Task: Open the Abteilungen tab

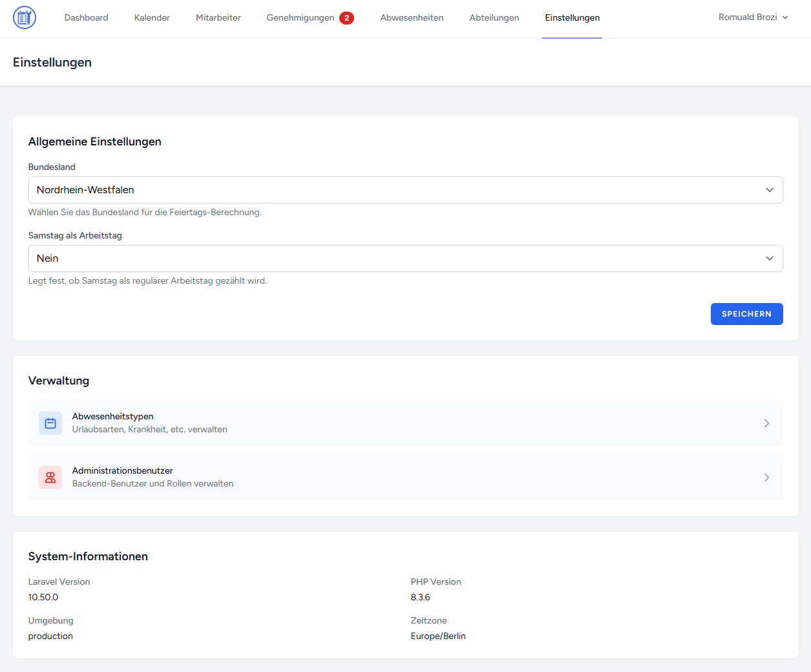Action: coord(494,18)
